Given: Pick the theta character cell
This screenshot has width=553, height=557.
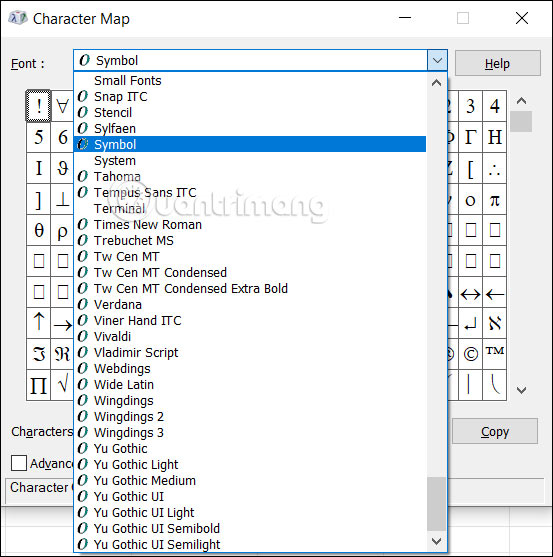Looking at the screenshot, I should 39,230.
